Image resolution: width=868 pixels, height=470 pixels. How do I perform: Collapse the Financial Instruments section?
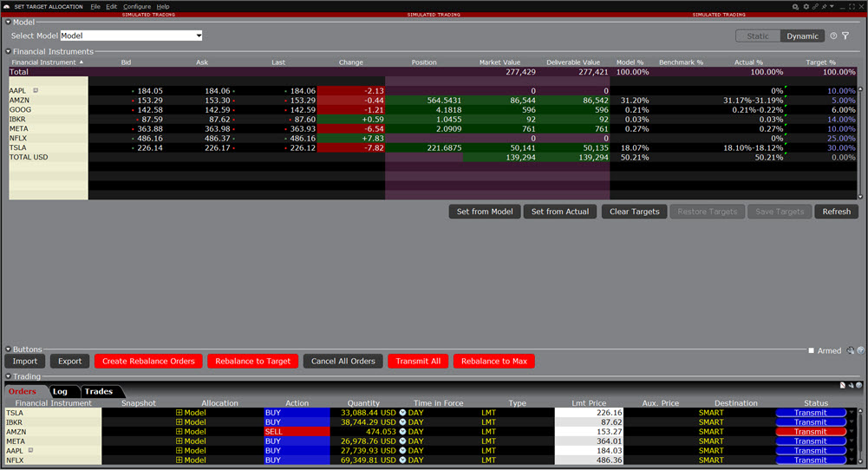[8, 52]
